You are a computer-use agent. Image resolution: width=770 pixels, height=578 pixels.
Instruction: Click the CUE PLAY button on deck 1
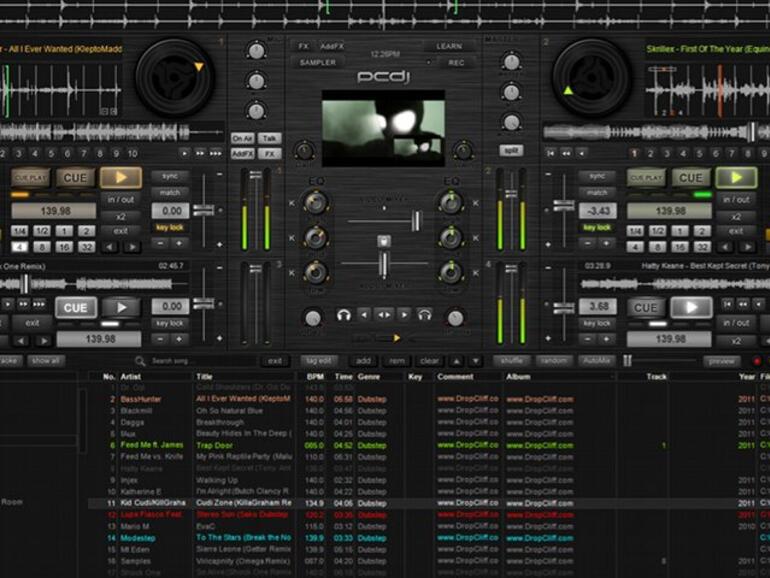click(x=30, y=177)
